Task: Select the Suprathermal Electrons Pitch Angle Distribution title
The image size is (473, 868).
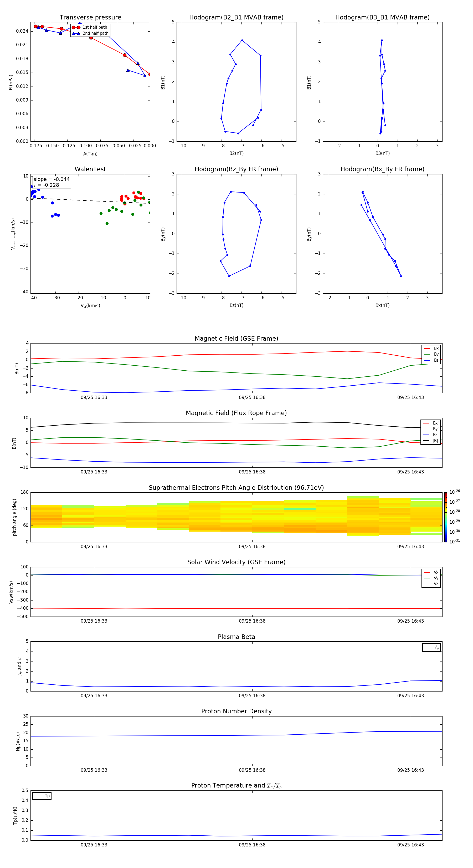Action: click(236, 488)
